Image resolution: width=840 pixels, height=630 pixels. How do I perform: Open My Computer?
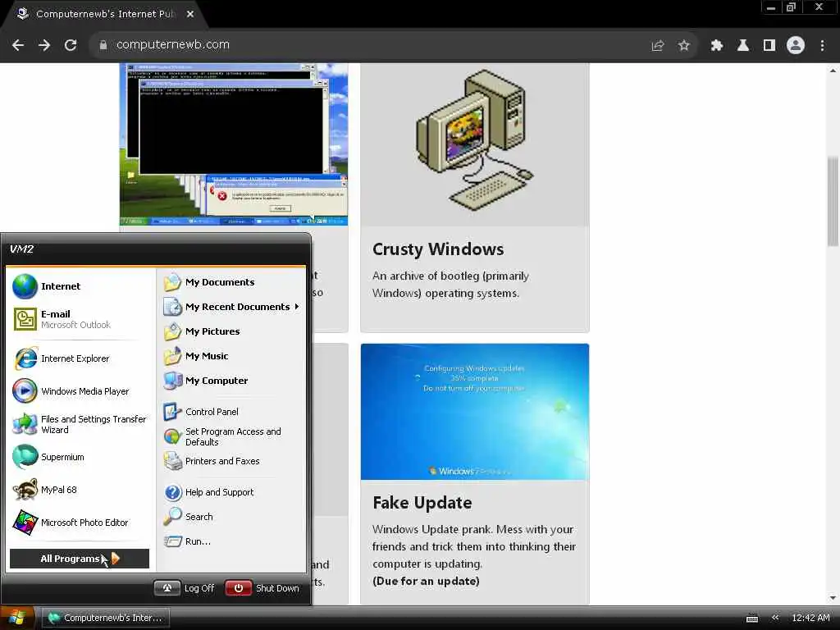point(206,381)
